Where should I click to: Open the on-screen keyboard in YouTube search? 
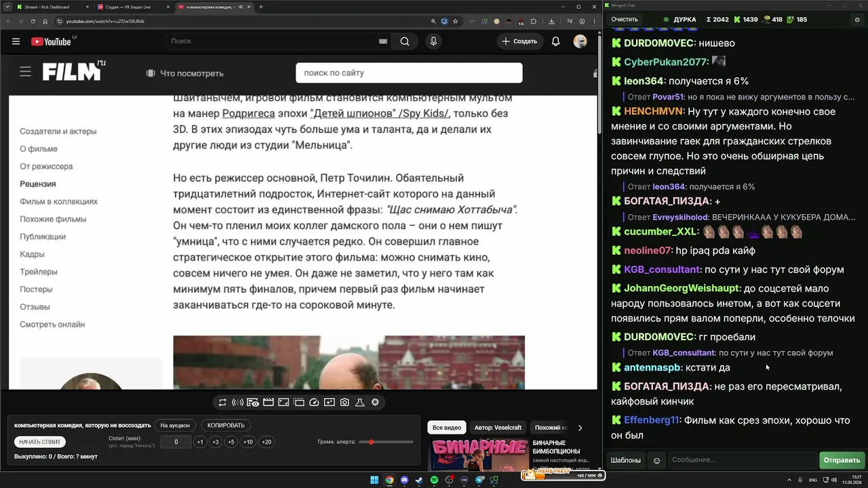383,41
